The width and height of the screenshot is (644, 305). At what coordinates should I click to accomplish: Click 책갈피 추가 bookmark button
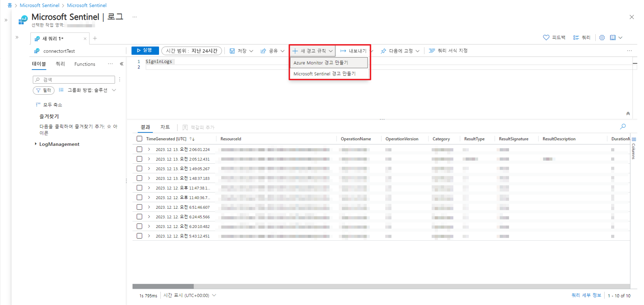(x=198, y=127)
